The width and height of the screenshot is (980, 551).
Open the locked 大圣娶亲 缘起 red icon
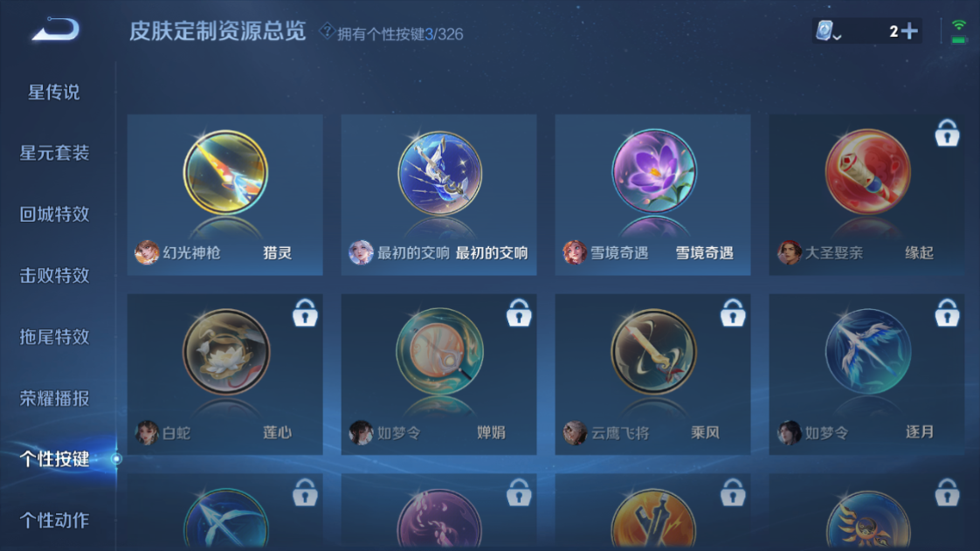pos(867,172)
